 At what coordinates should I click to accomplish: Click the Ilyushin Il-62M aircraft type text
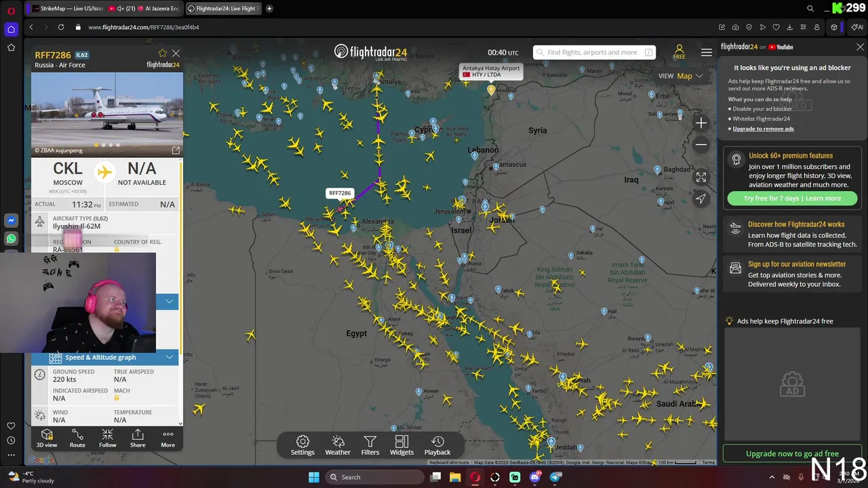(x=77, y=226)
